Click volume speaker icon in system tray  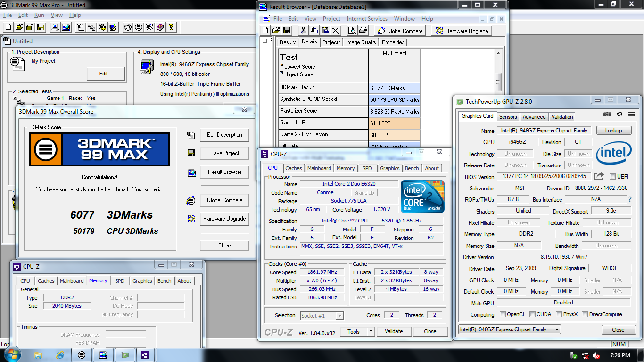tap(596, 355)
